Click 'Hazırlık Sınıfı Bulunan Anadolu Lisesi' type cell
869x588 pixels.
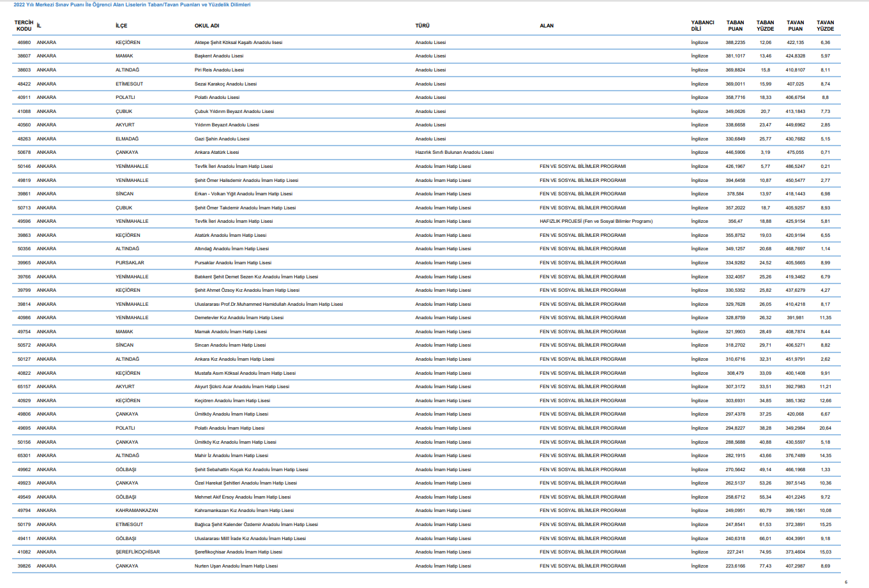click(455, 153)
